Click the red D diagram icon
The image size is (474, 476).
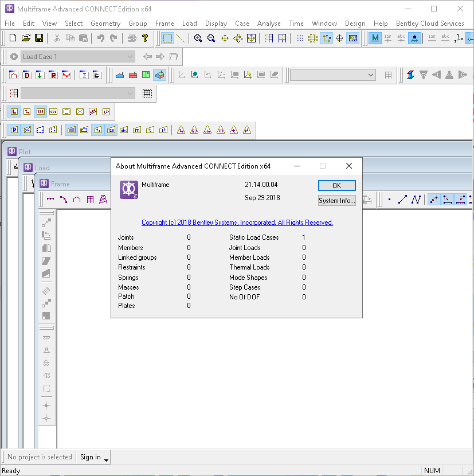(26, 75)
